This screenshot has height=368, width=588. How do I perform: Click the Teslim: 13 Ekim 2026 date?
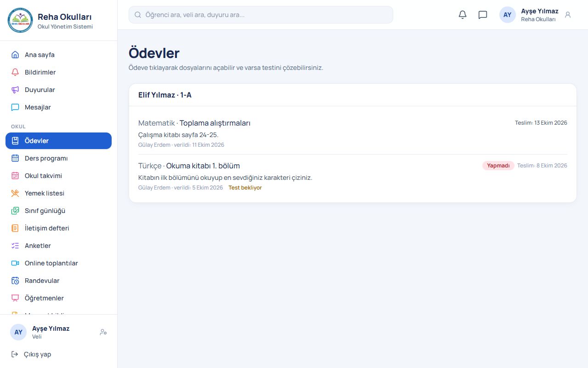coord(541,123)
